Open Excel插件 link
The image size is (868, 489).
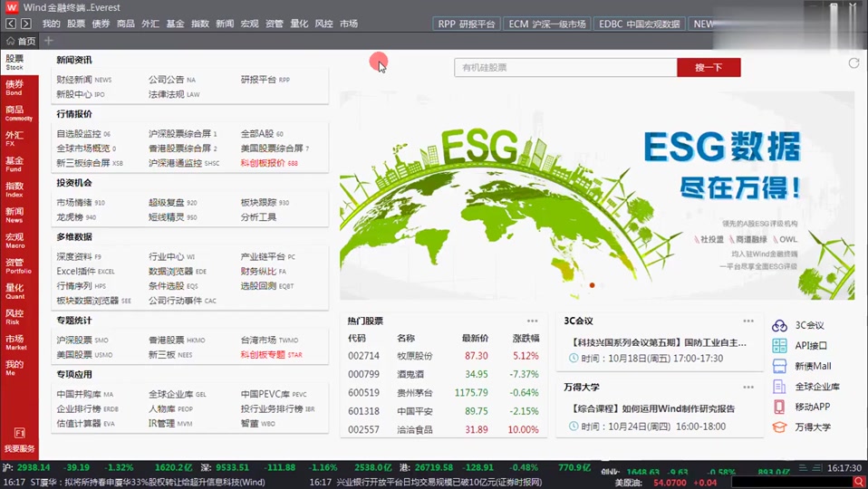85,271
